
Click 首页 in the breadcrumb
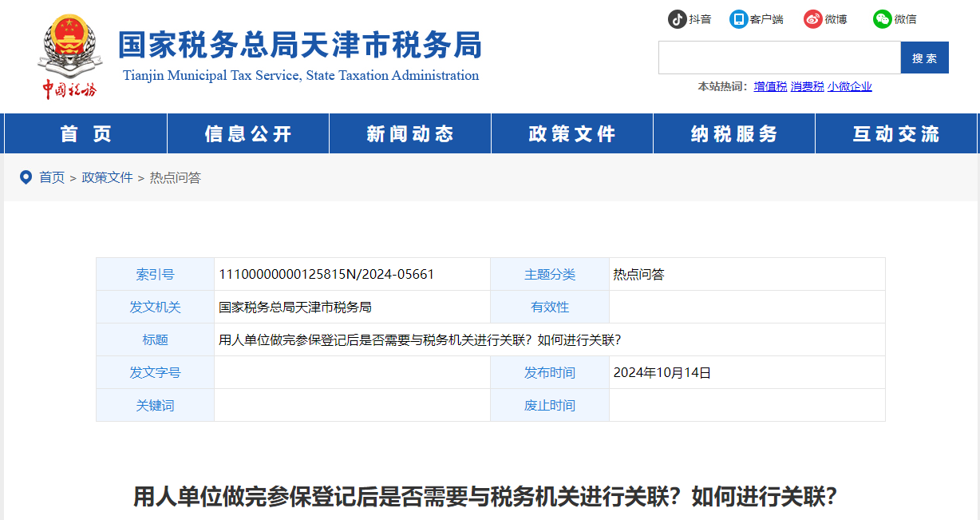(52, 177)
